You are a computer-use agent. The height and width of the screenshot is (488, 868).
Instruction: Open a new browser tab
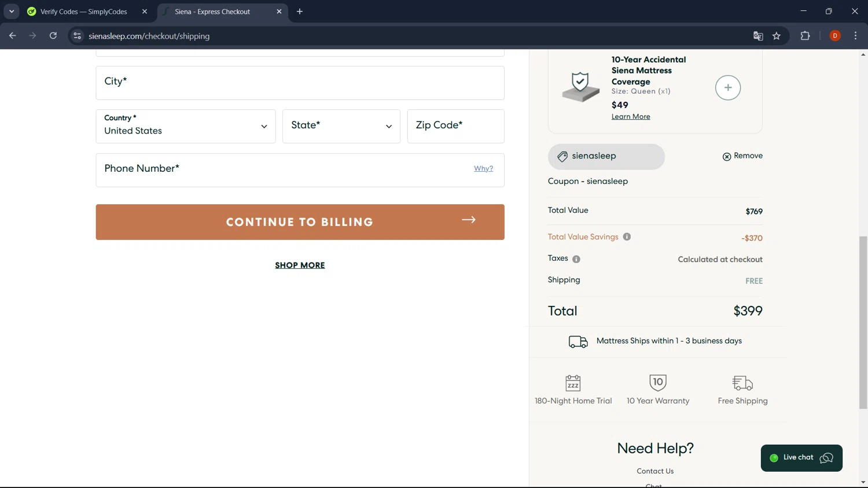coord(300,12)
